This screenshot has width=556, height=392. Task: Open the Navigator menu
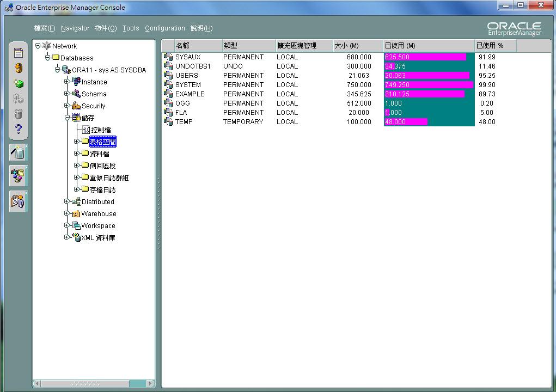(x=75, y=28)
